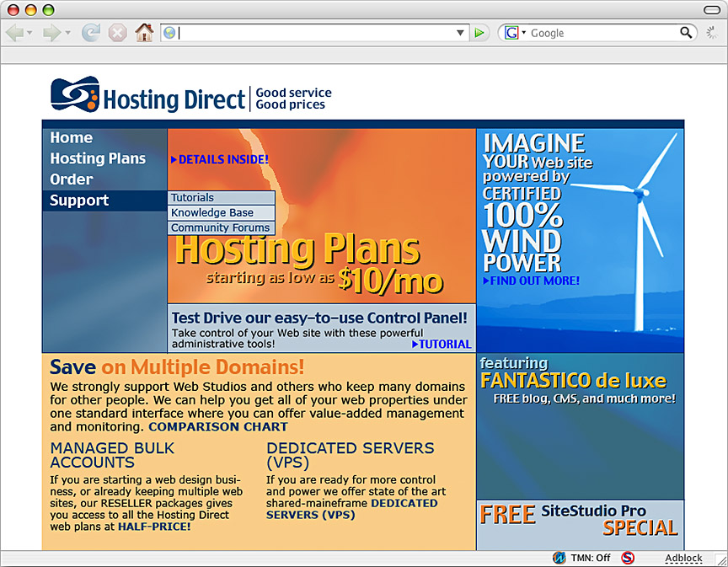The image size is (728, 567).
Task: Click the FREE SiteStudio Pro SPECIAL banner
Action: click(x=580, y=525)
